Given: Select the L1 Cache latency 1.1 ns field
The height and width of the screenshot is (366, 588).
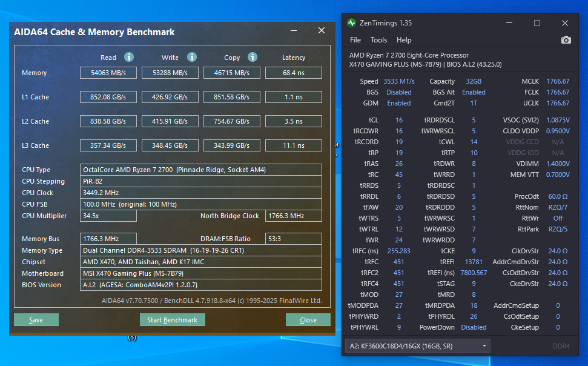Looking at the screenshot, I should click(x=294, y=97).
